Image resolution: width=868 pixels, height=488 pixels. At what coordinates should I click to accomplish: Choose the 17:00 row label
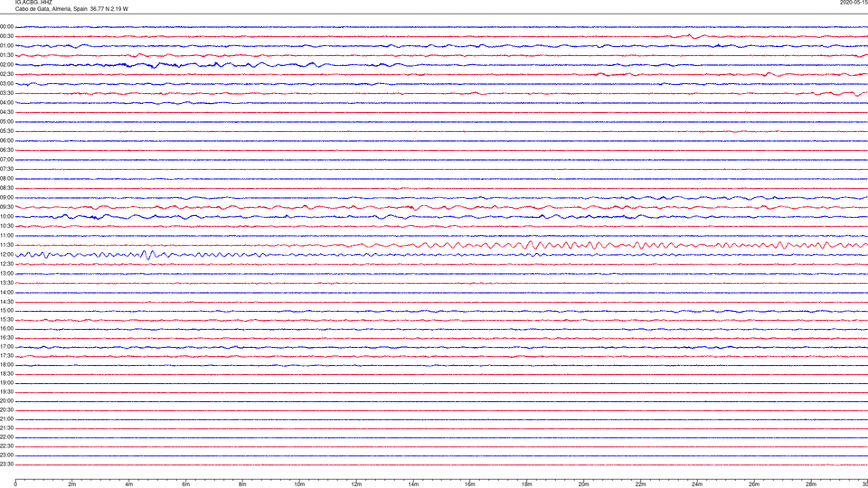(6, 347)
